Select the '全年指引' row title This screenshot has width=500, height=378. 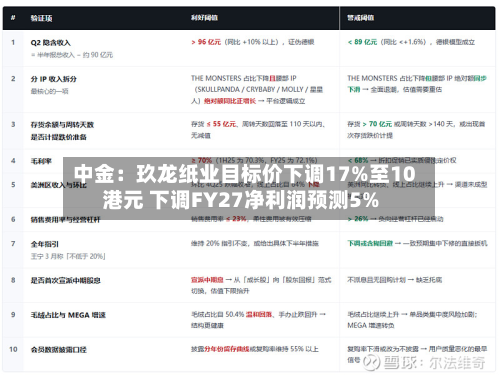(x=45, y=244)
